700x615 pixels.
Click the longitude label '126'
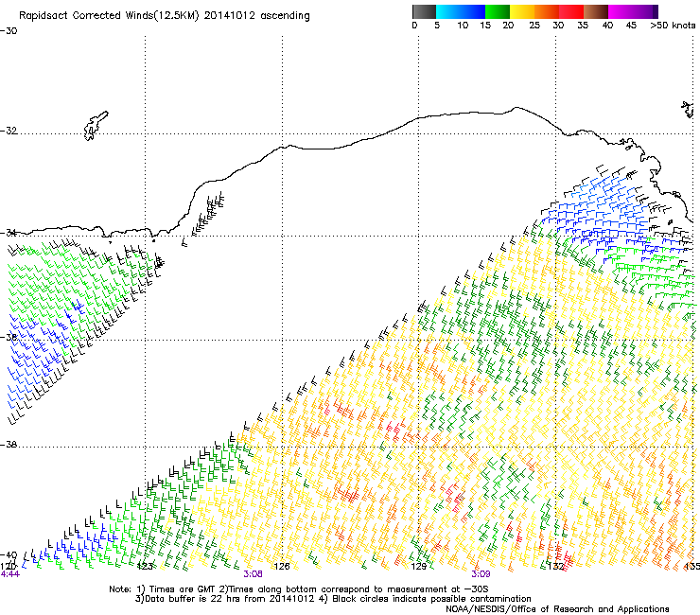(x=282, y=567)
